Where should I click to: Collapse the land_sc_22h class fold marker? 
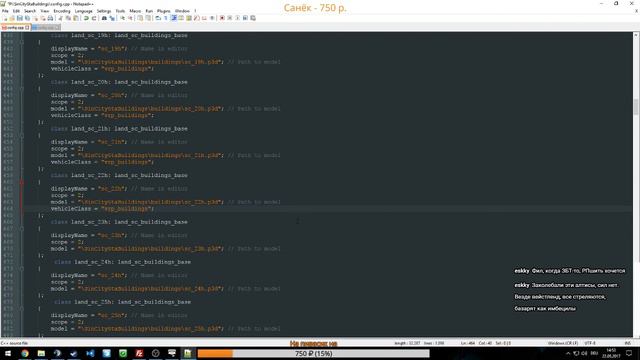pos(22,182)
